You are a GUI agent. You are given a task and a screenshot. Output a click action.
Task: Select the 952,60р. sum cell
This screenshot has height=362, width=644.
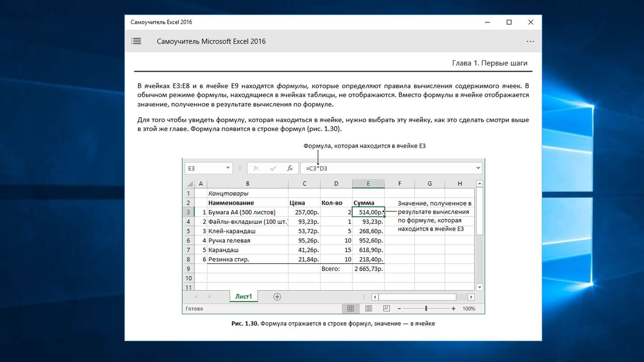[x=368, y=240]
